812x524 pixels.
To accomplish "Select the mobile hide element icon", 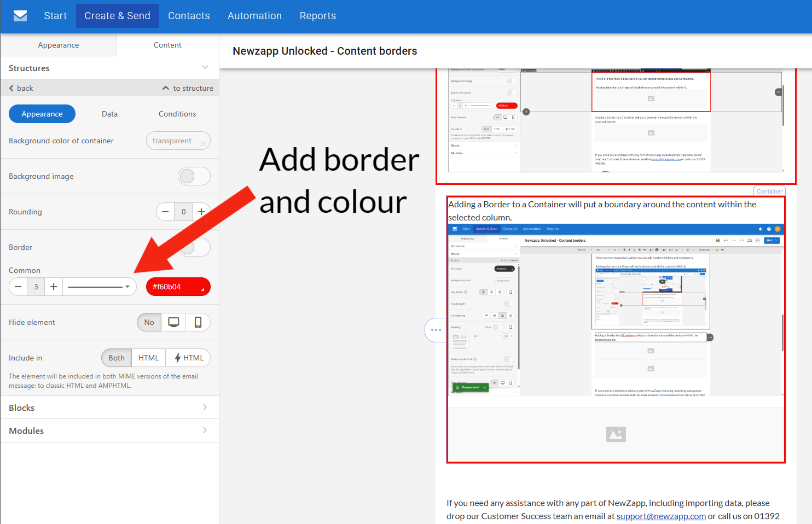I will point(198,322).
